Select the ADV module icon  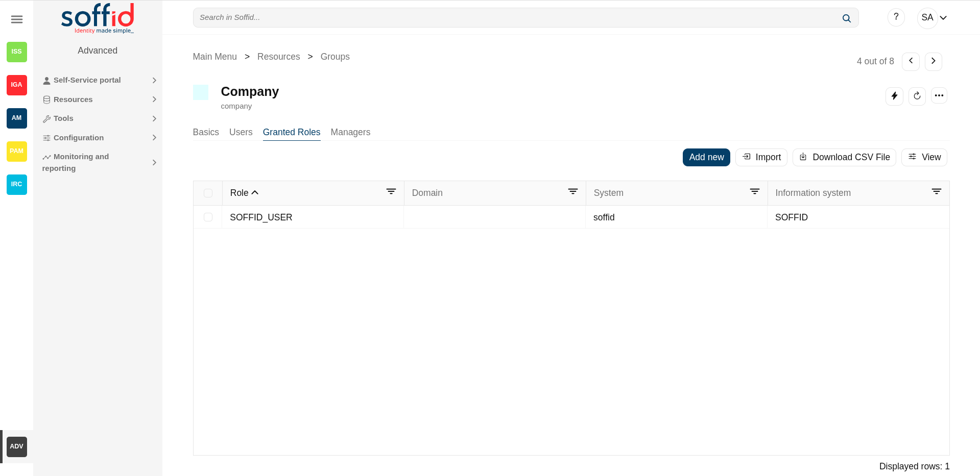17,446
